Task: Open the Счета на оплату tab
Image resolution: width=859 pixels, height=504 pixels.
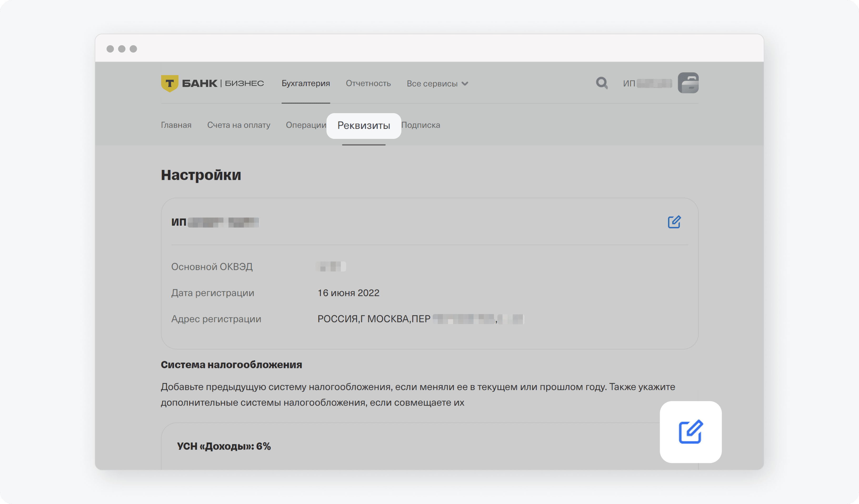Action: coord(239,125)
